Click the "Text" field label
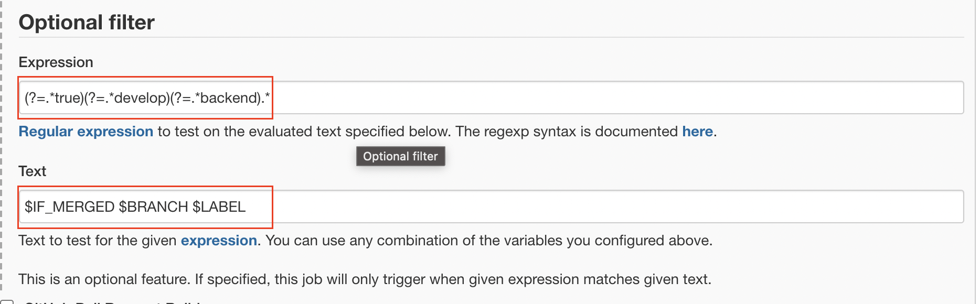Image resolution: width=980 pixels, height=304 pixels. coord(33,171)
